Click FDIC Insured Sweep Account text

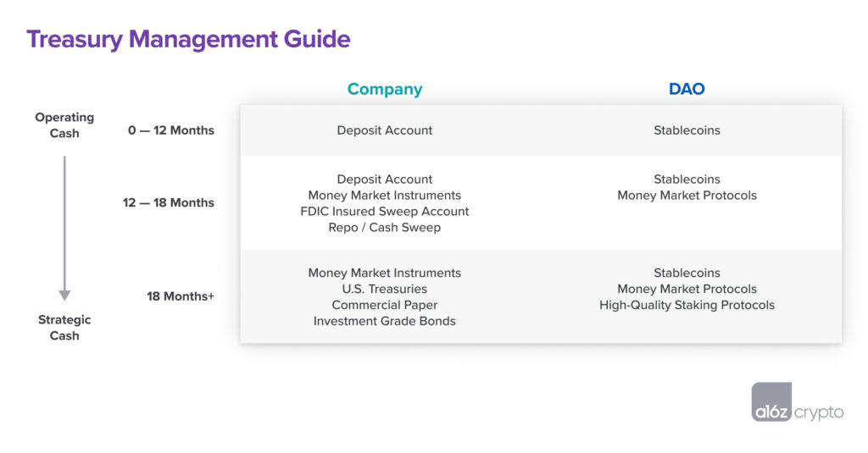[384, 212]
